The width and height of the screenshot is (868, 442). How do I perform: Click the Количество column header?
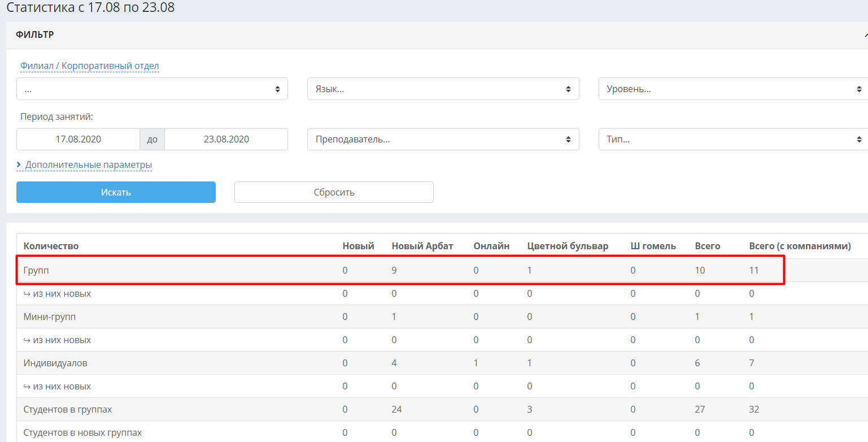[51, 246]
